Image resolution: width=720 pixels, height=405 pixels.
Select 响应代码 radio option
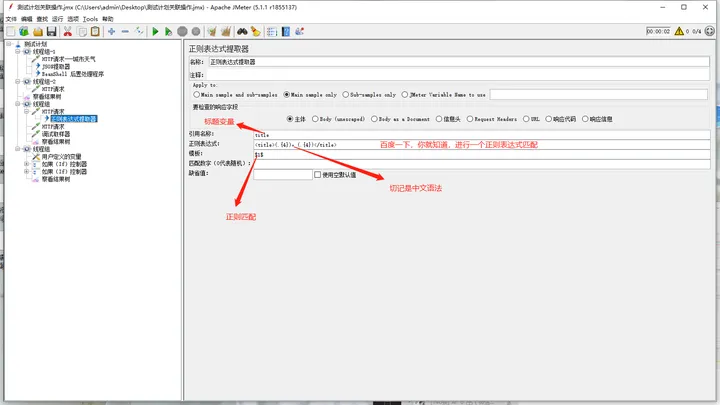click(x=549, y=119)
